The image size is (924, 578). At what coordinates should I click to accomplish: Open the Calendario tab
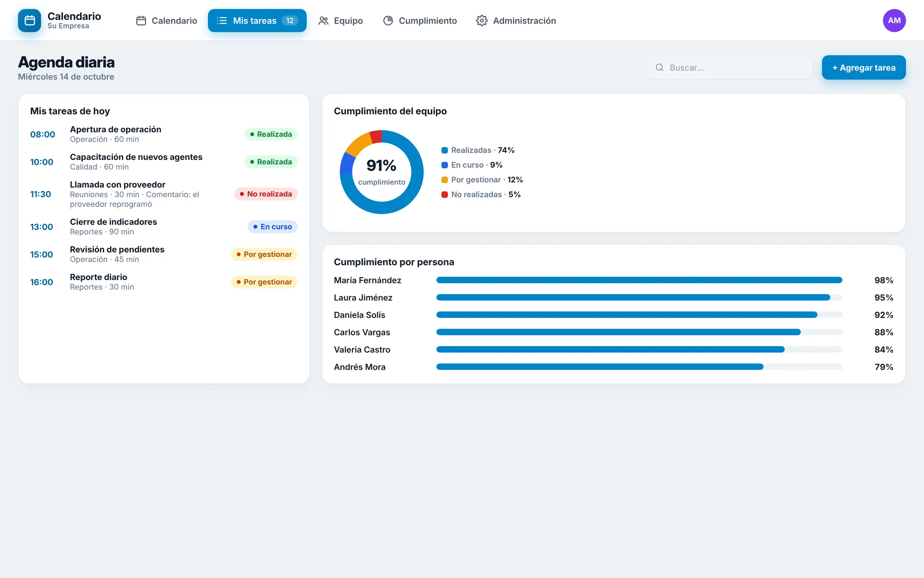tap(167, 20)
